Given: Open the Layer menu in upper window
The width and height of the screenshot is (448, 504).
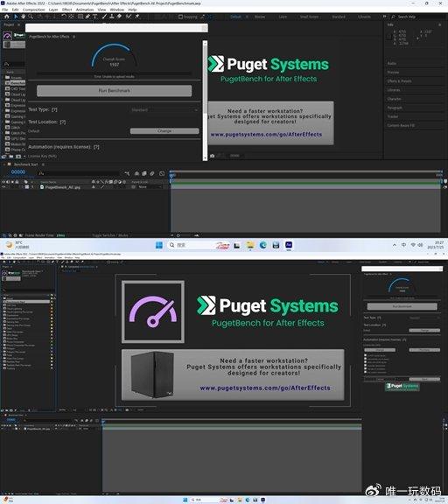Looking at the screenshot, I should [53, 10].
